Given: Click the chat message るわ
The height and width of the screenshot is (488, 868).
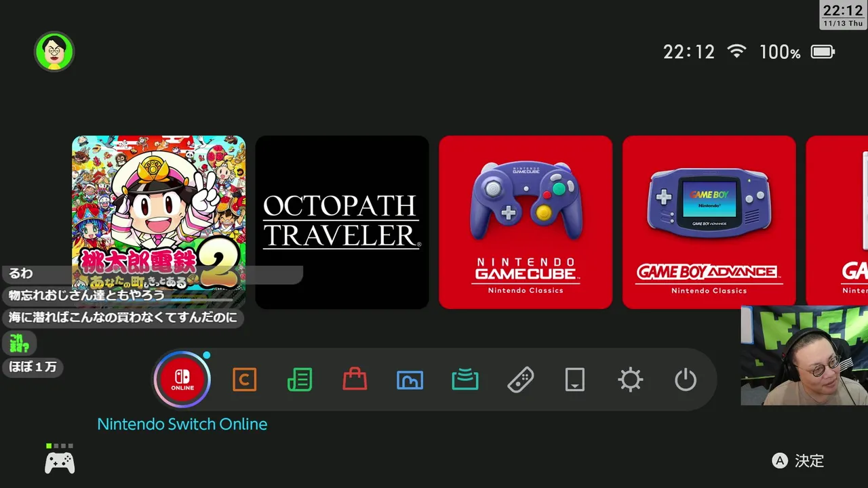Looking at the screenshot, I should click(x=21, y=274).
